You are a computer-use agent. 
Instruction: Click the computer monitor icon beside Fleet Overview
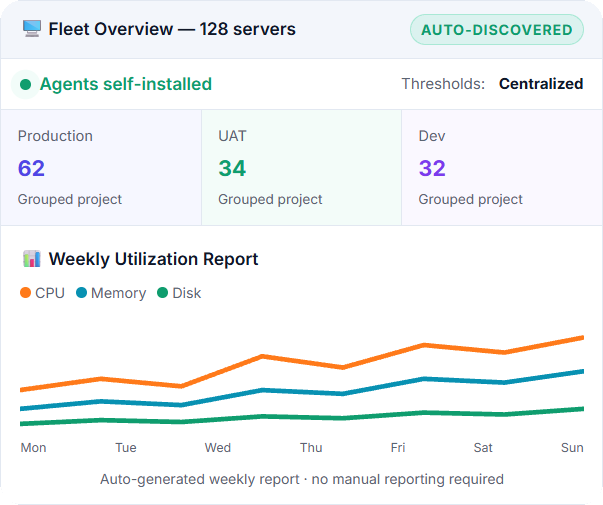tap(32, 29)
